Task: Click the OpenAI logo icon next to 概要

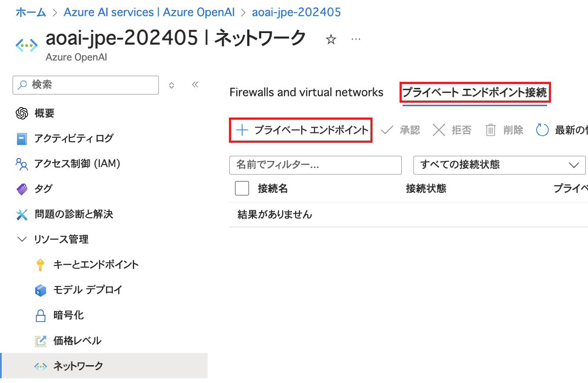Action: click(22, 114)
